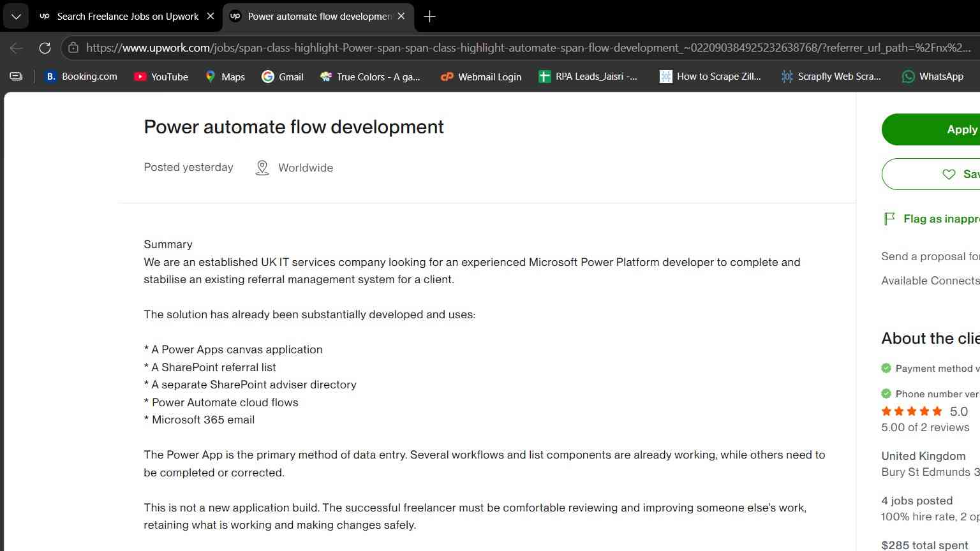Reload the current page

coord(45,48)
